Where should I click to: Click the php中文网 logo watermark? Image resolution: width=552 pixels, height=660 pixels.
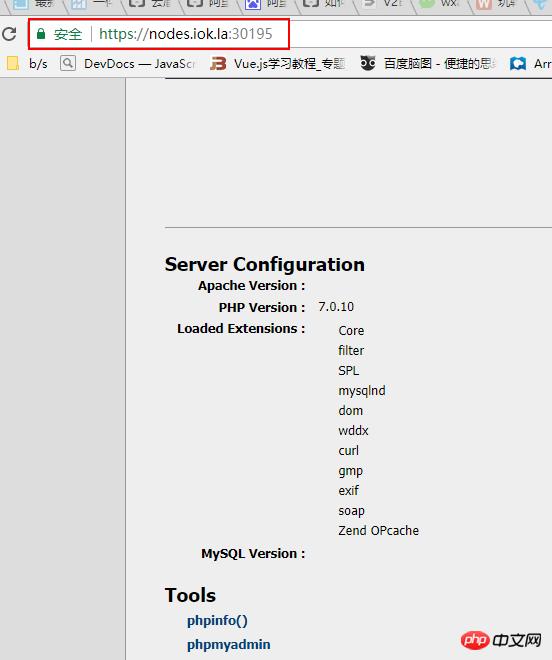click(501, 640)
